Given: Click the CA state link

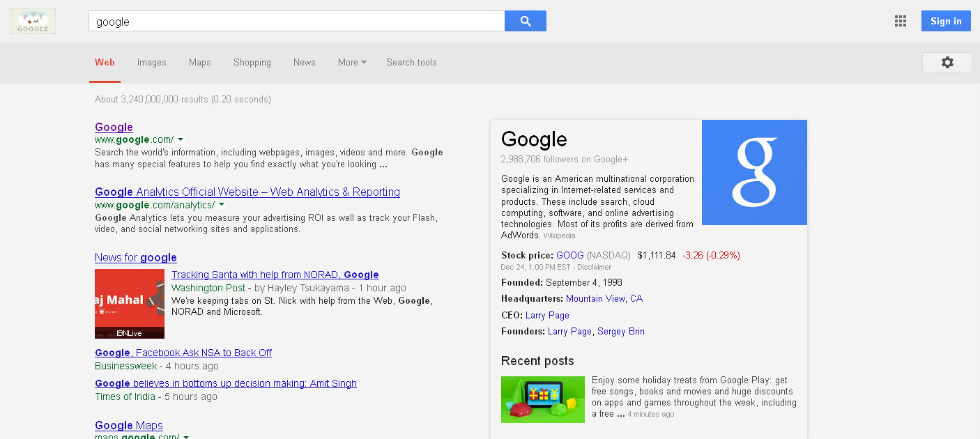Looking at the screenshot, I should pyautogui.click(x=636, y=298).
